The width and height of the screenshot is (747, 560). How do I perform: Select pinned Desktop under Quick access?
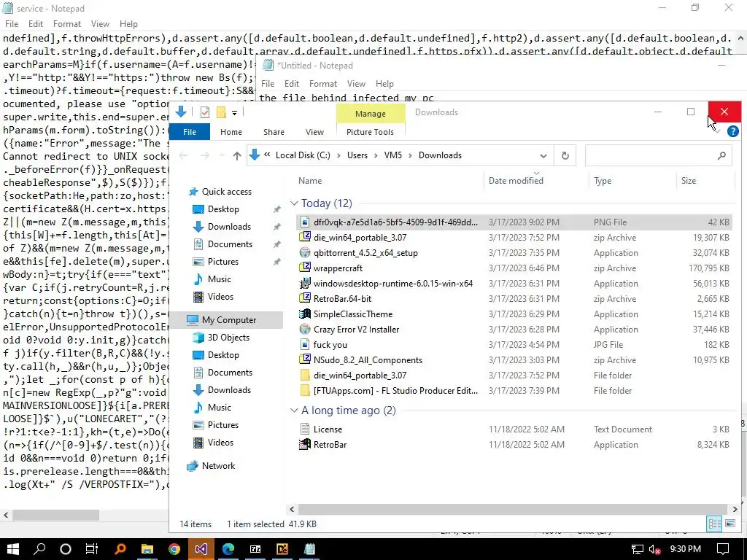(x=223, y=209)
